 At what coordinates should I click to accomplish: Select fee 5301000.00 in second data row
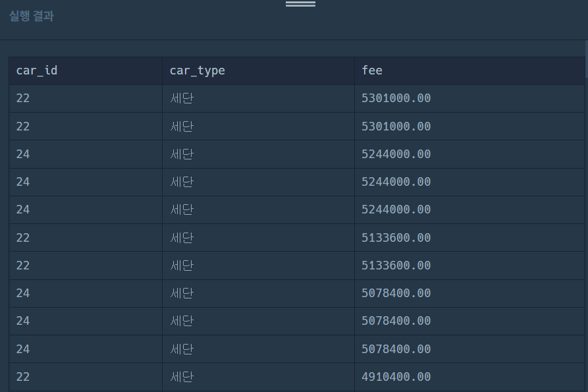pyautogui.click(x=396, y=126)
